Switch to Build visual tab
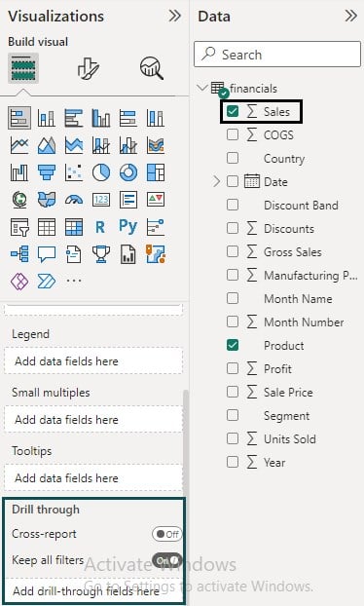The width and height of the screenshot is (364, 606). pos(23,67)
